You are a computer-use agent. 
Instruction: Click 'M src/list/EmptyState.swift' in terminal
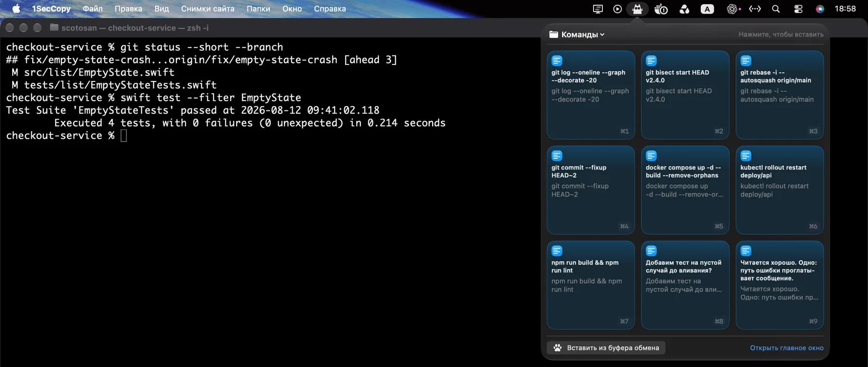pyautogui.click(x=93, y=72)
